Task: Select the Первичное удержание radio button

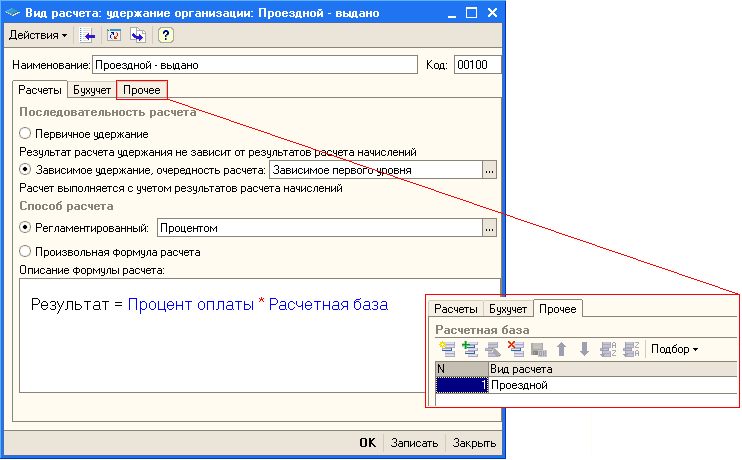Action: pyautogui.click(x=25, y=134)
